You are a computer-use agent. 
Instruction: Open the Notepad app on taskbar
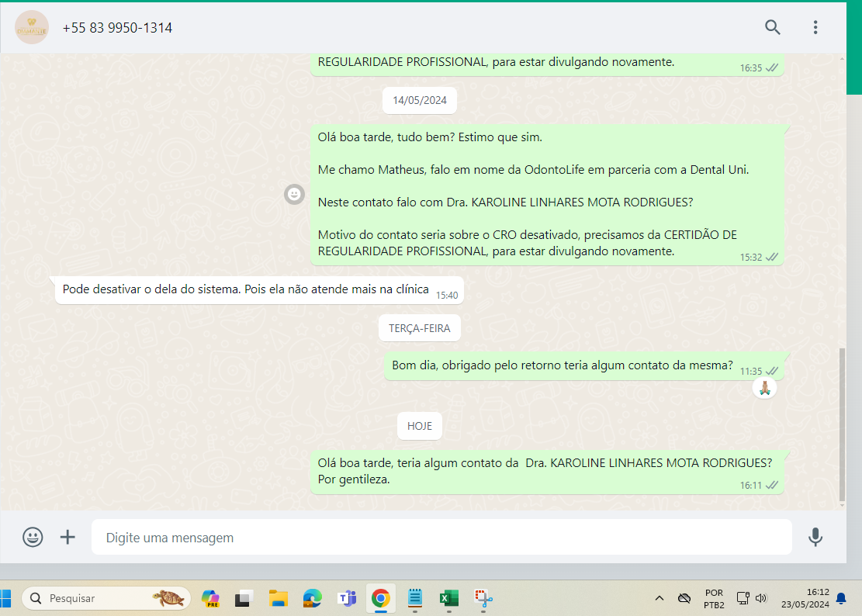coord(415,598)
